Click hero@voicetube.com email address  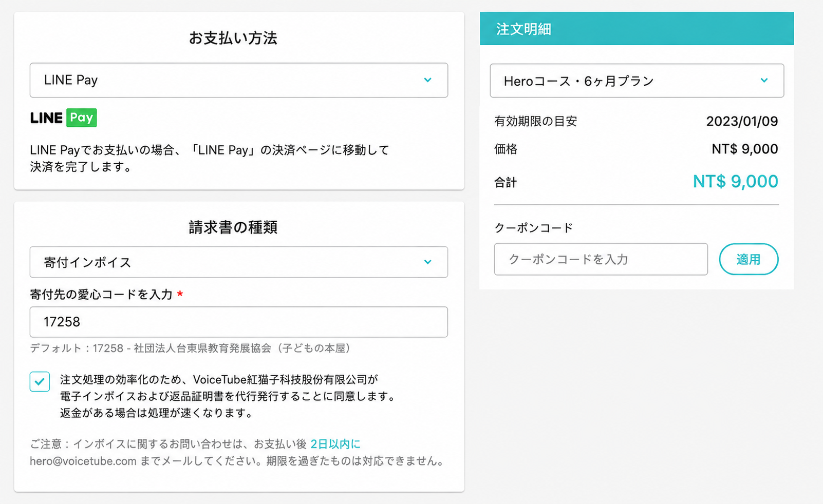(x=83, y=461)
